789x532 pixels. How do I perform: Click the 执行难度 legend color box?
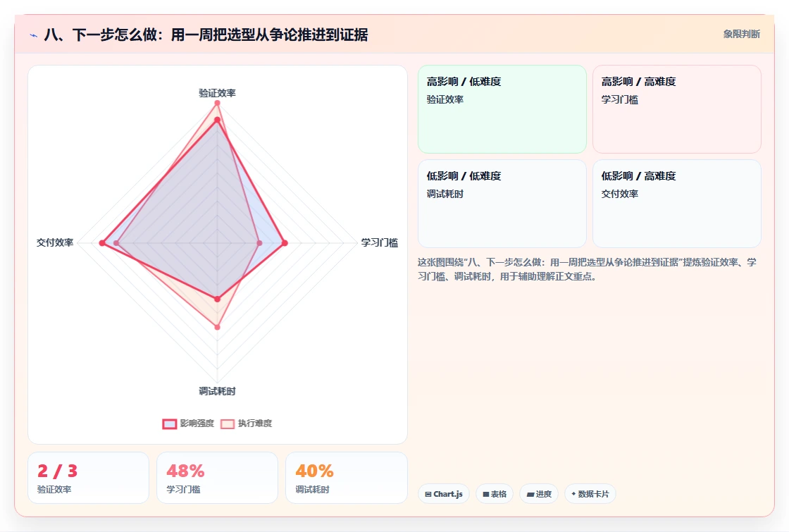pyautogui.click(x=228, y=423)
